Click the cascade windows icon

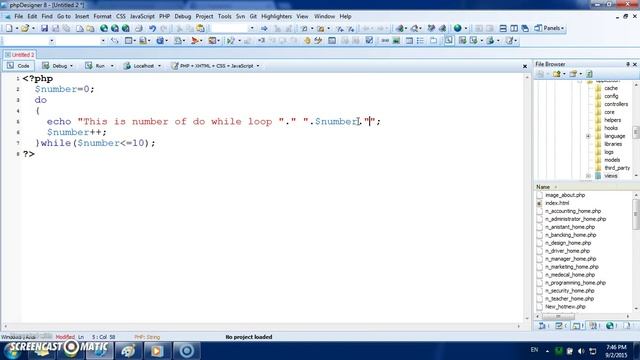coord(525,28)
